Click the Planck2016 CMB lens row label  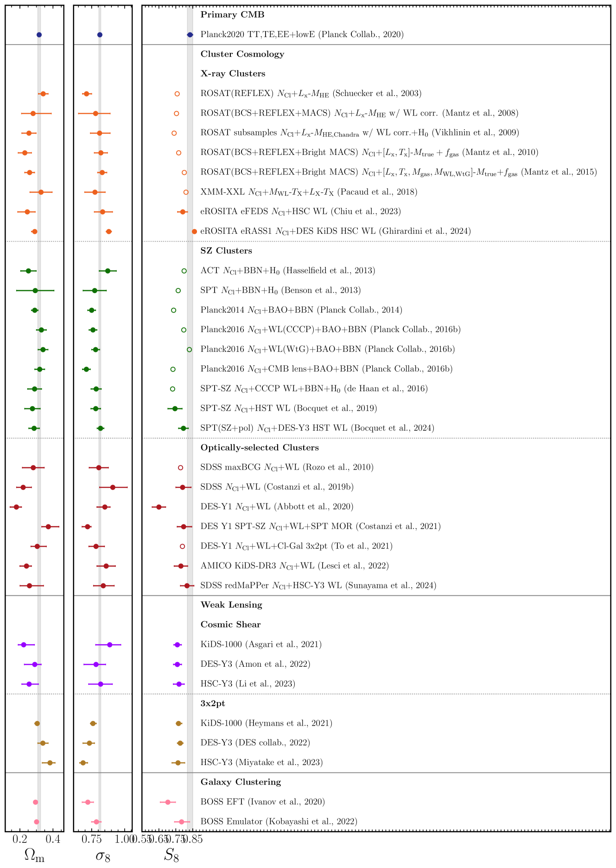click(x=327, y=369)
